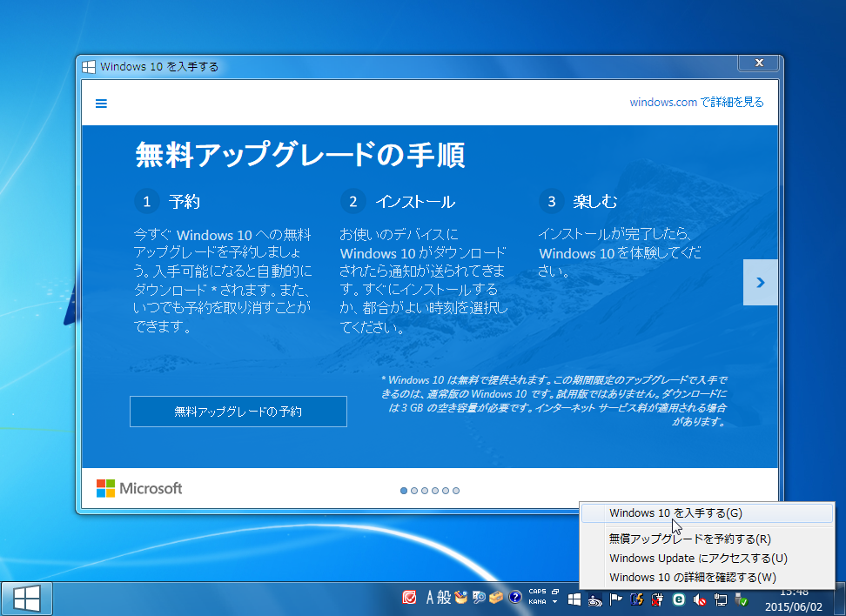Click the Microsoft logo at the bottom
The width and height of the screenshot is (846, 616).
click(x=142, y=488)
